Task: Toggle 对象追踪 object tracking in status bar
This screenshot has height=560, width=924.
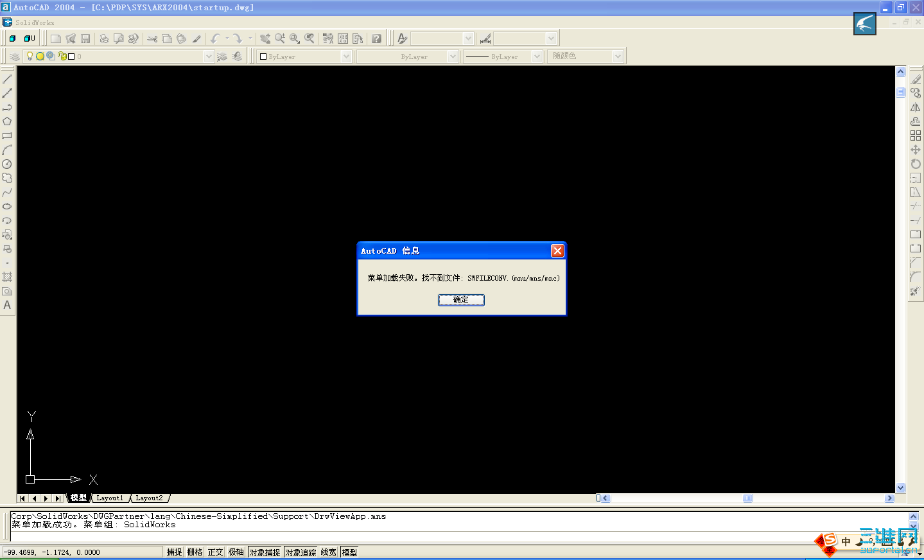Action: coord(301,552)
